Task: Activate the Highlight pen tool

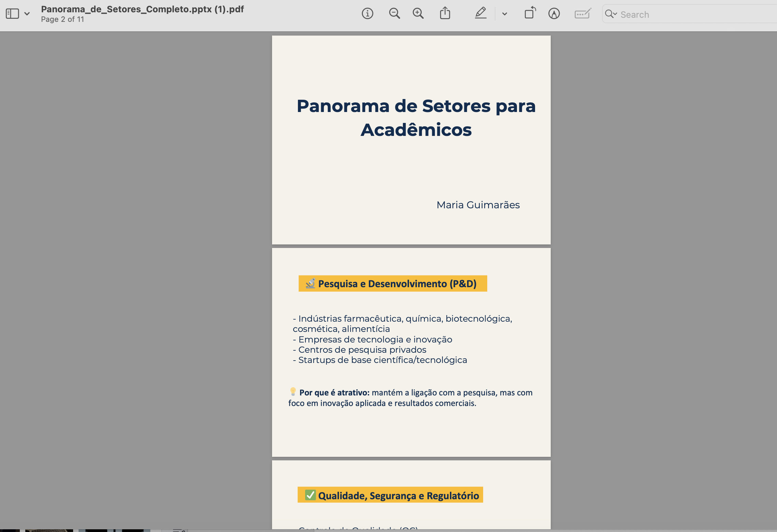Action: [x=480, y=14]
